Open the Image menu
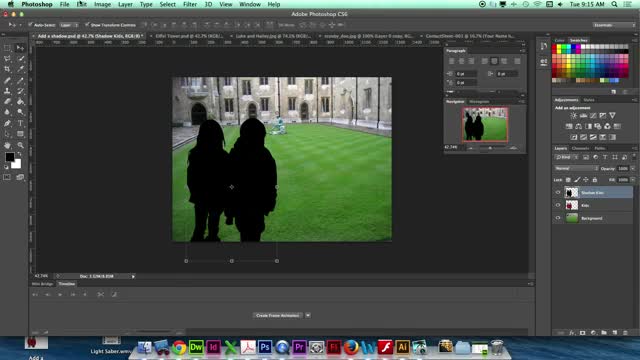Screen dimensions: 640x360 tap(102, 4)
